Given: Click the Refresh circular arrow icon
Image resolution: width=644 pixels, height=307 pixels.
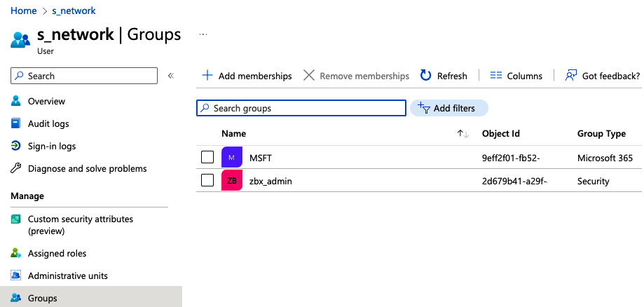Looking at the screenshot, I should click(426, 76).
